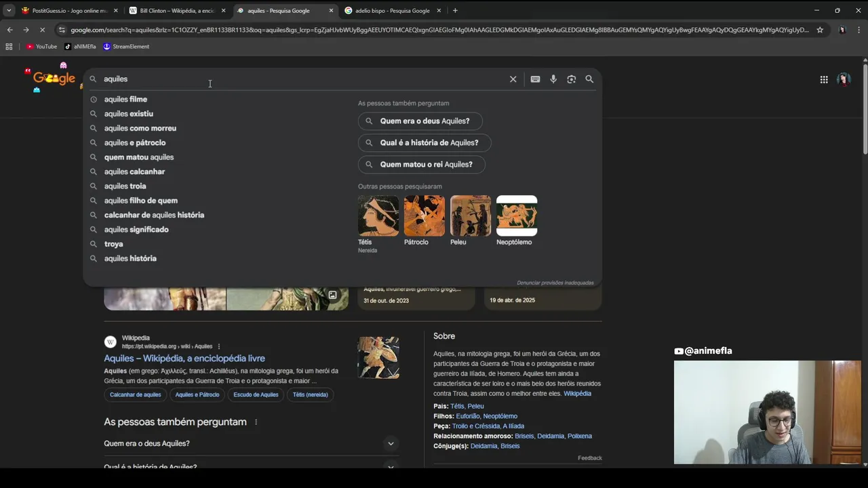Click Escudo de Aquiles sitelink chip

tap(256, 394)
